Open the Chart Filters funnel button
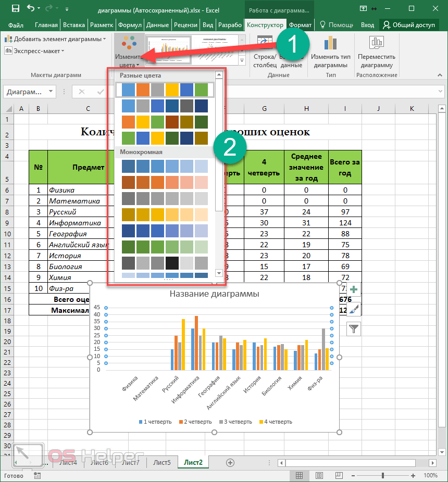Screen dimensions: 448x482 (x=354, y=328)
